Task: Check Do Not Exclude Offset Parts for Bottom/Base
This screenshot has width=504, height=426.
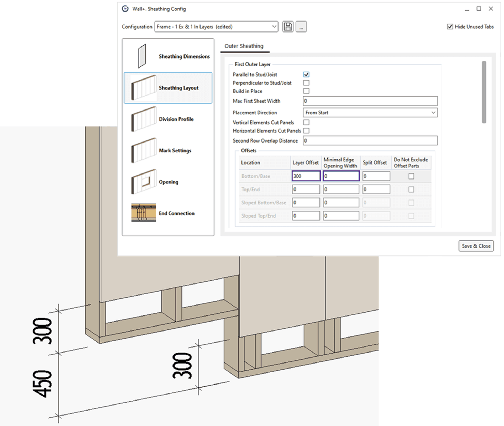Action: [x=411, y=176]
